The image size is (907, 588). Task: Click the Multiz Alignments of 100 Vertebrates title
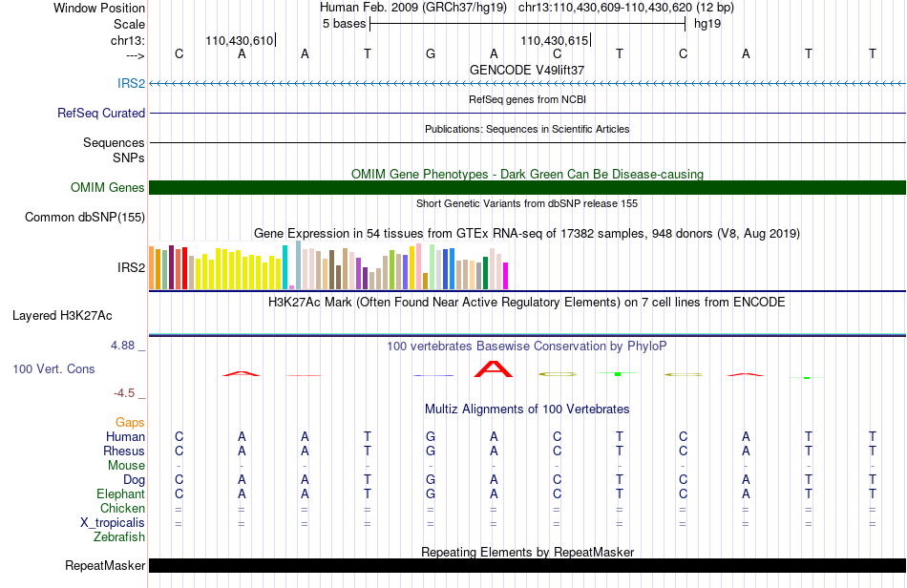point(527,409)
